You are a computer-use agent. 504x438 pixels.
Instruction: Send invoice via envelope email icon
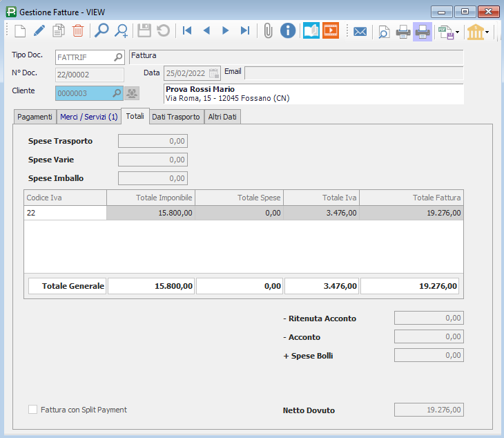360,31
